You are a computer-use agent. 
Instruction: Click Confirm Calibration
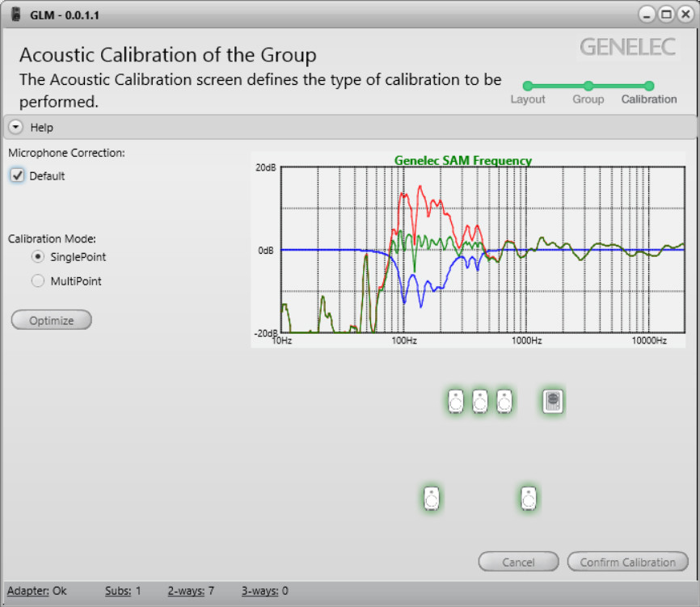pos(628,562)
